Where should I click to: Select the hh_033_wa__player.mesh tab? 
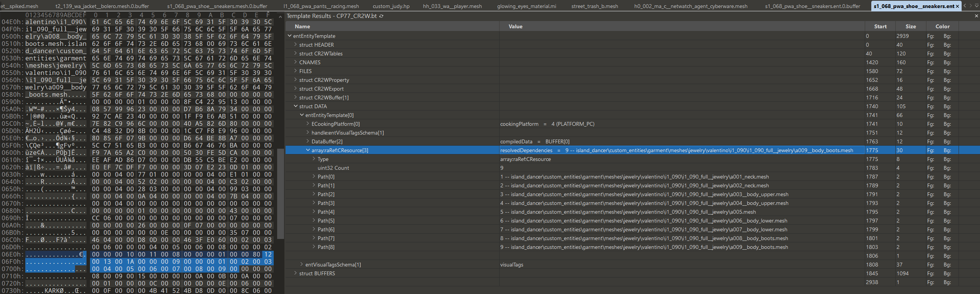click(452, 6)
